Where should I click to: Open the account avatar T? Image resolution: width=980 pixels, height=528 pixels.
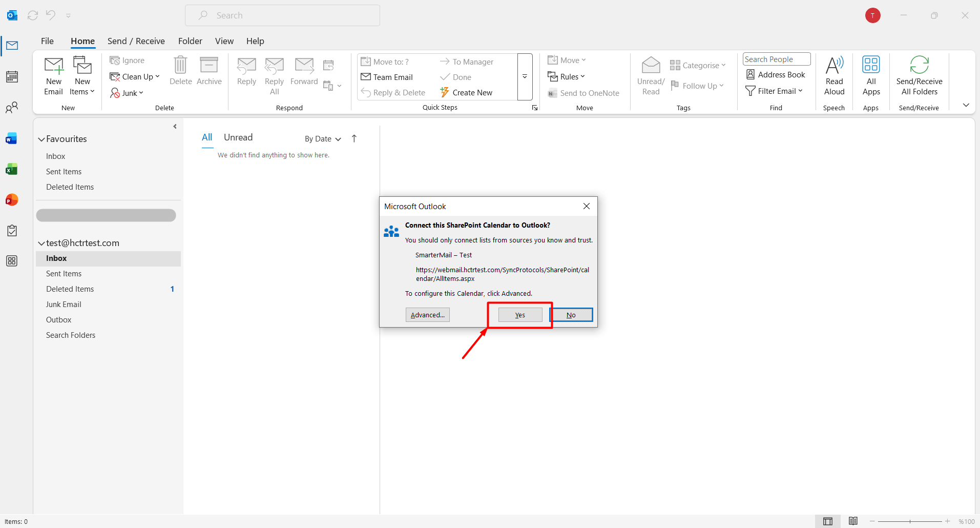872,15
